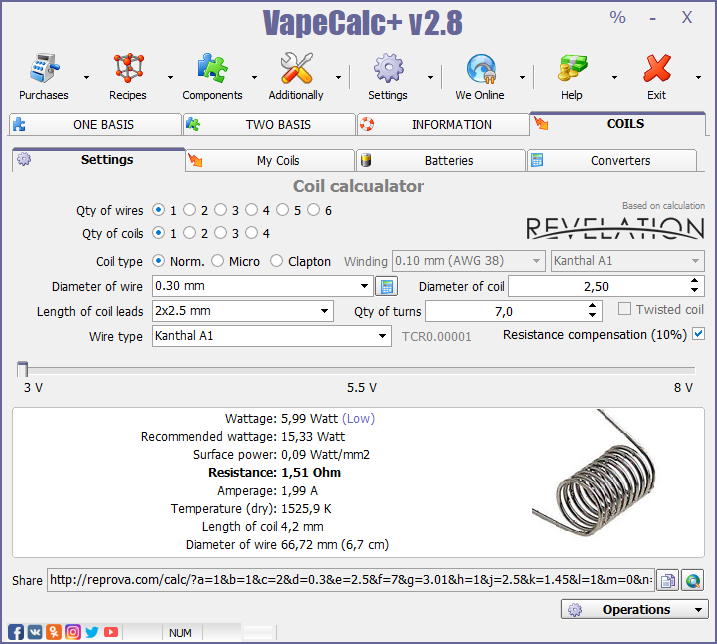Open the YouTube social icon
Image resolution: width=717 pixels, height=644 pixels.
tap(111, 632)
